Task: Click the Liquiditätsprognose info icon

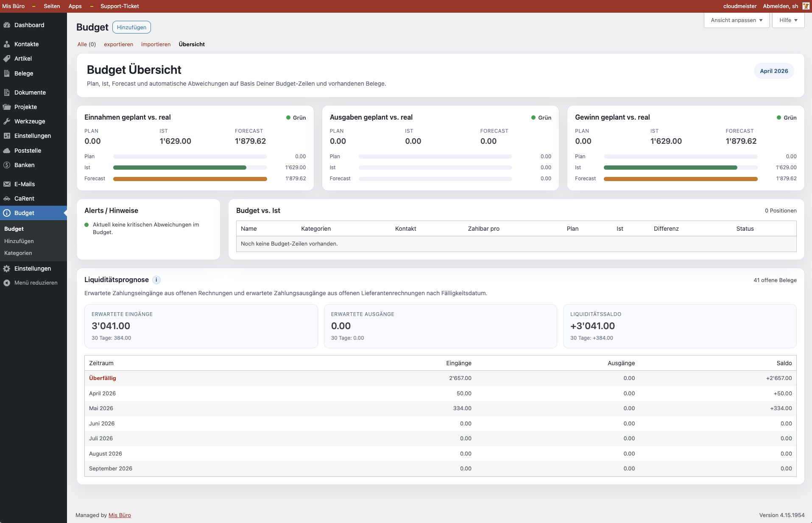Action: tap(156, 280)
